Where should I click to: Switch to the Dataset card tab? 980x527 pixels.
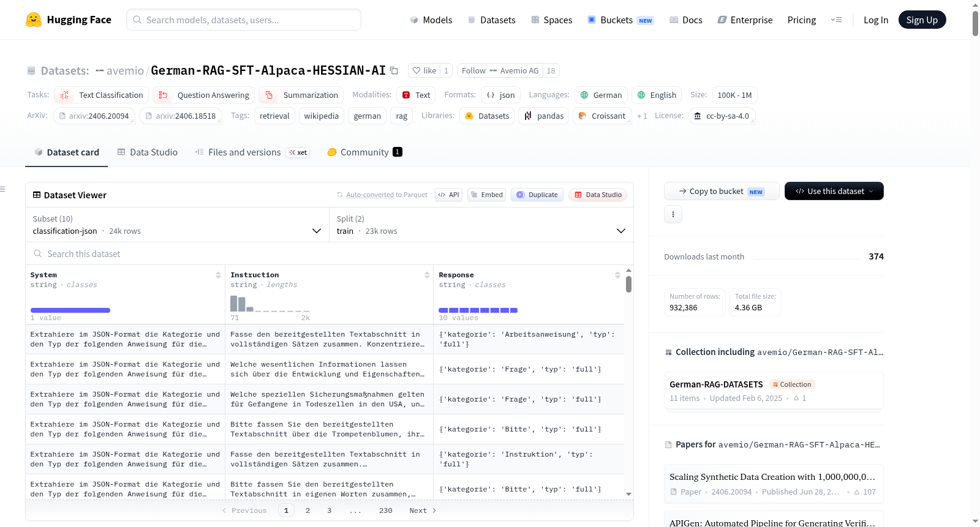tap(66, 152)
